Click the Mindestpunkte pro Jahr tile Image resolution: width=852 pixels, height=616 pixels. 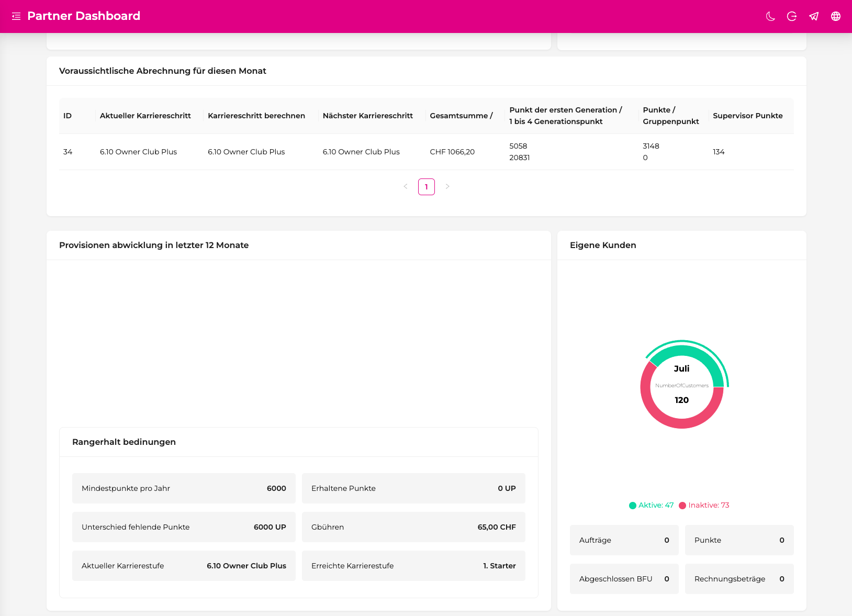(x=184, y=488)
